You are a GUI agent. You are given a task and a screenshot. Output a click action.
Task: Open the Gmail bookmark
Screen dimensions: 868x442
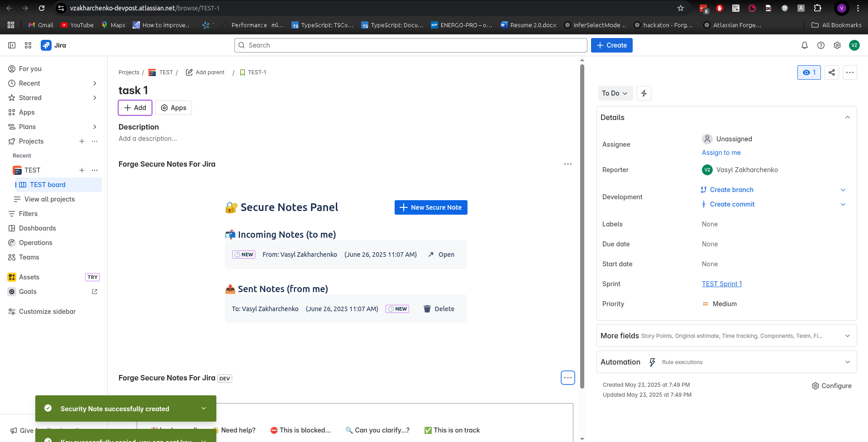(41, 25)
